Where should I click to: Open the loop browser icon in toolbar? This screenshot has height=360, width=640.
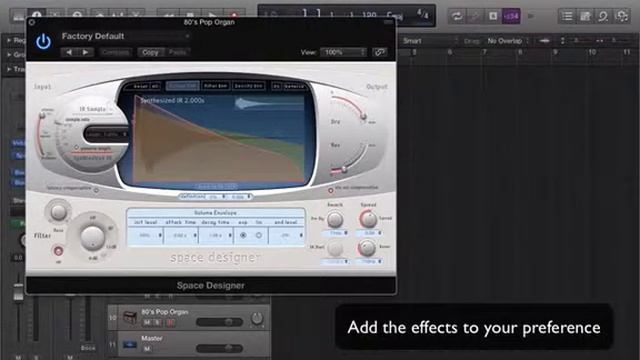pos(603,16)
